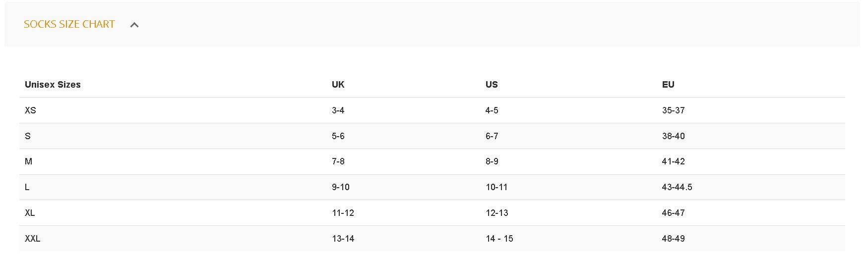Select the XL size row label
This screenshot has width=868, height=257.
(30, 213)
